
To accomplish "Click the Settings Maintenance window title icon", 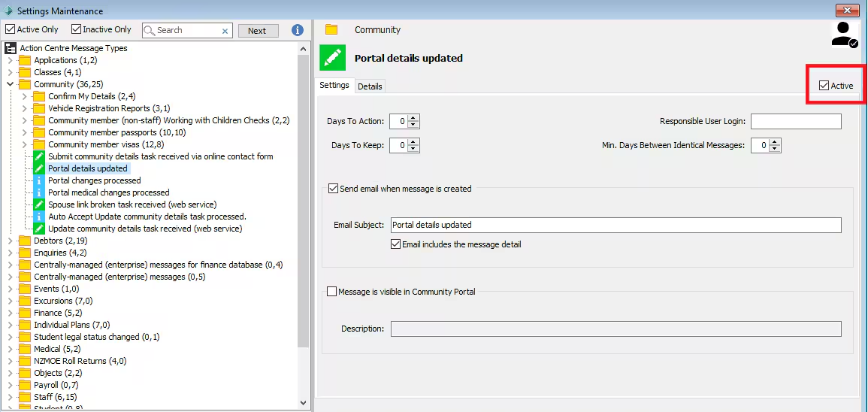I will tap(8, 11).
